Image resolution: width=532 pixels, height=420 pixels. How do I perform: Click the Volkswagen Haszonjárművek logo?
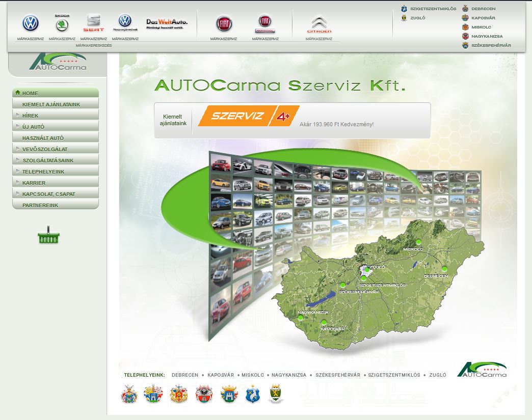point(125,23)
